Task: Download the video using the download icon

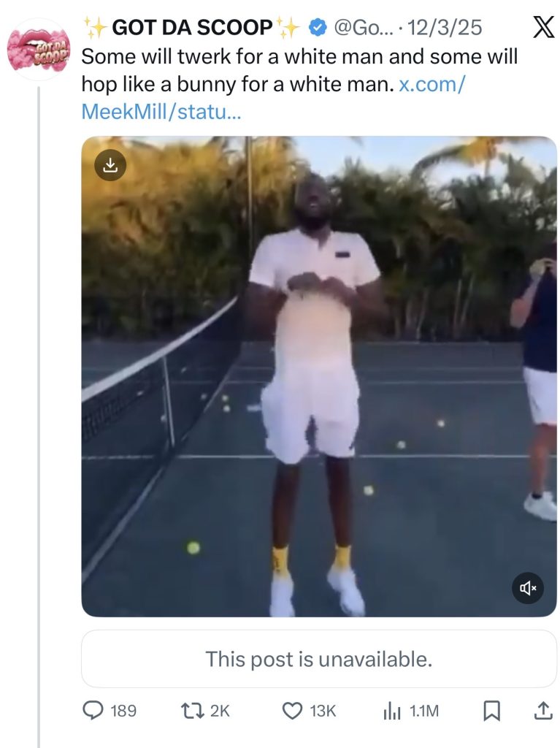Action: [x=110, y=165]
